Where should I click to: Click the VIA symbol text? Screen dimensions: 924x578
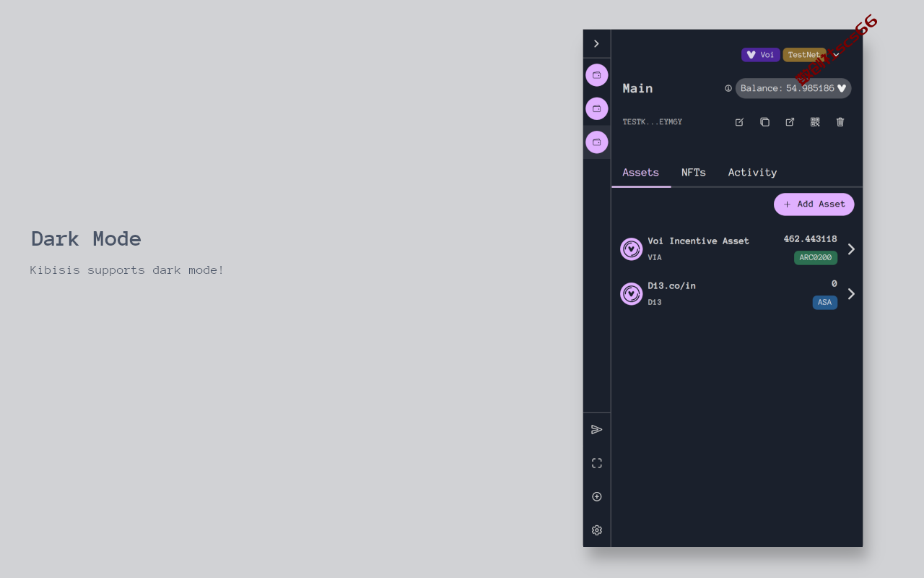(x=655, y=258)
